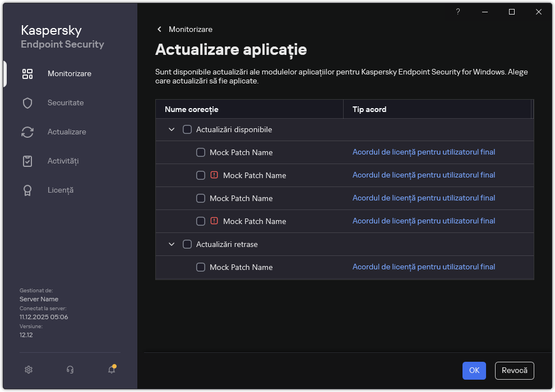
Task: Open the settings gear icon
Action: 28,370
